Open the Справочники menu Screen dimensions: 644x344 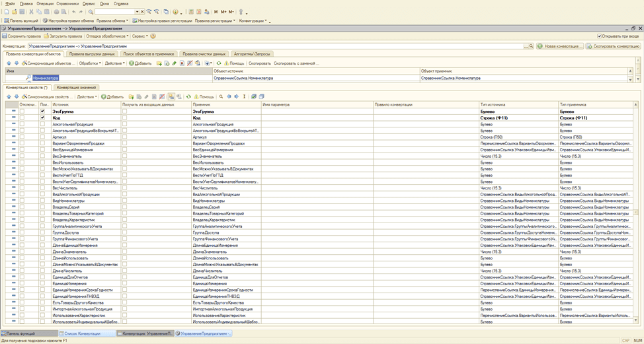66,3
